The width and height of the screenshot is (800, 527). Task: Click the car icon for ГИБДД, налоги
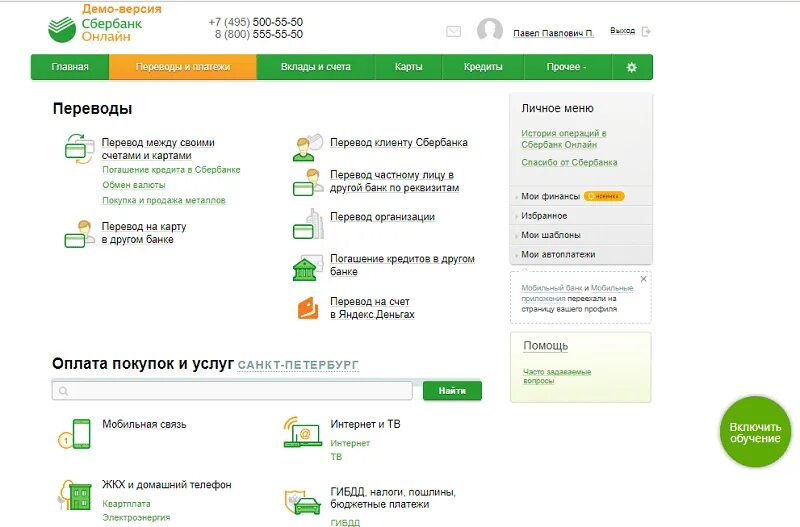click(x=303, y=503)
